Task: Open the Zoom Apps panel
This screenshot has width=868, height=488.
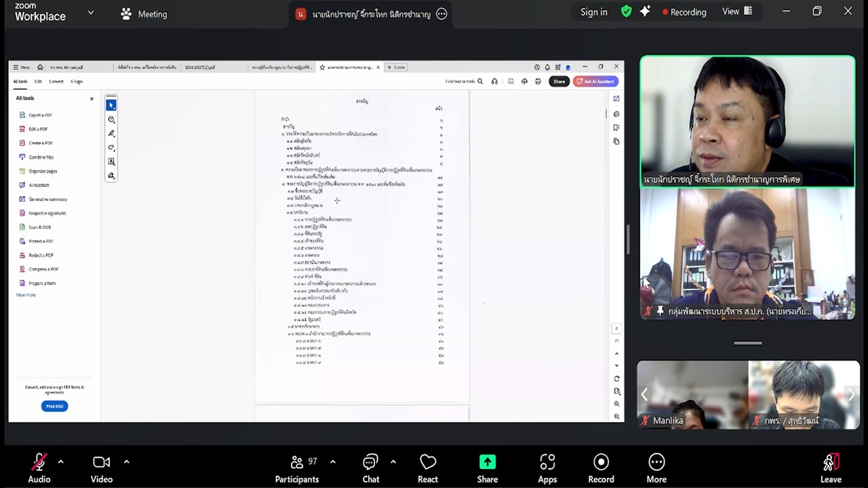Action: tap(547, 468)
